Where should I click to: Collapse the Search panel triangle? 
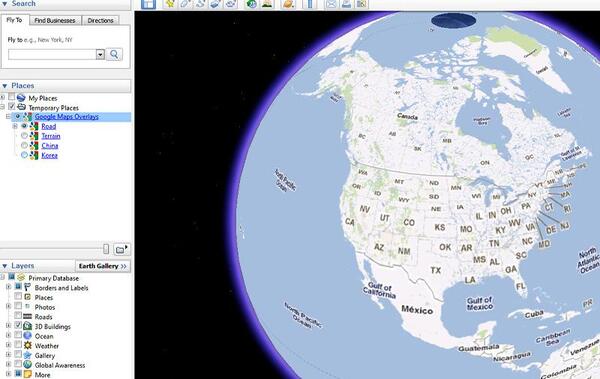coord(5,4)
